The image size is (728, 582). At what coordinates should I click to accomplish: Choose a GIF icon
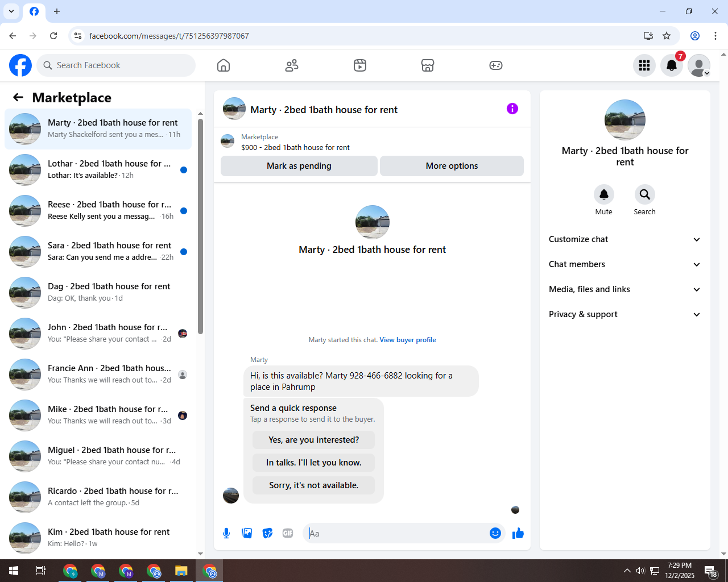pos(288,533)
